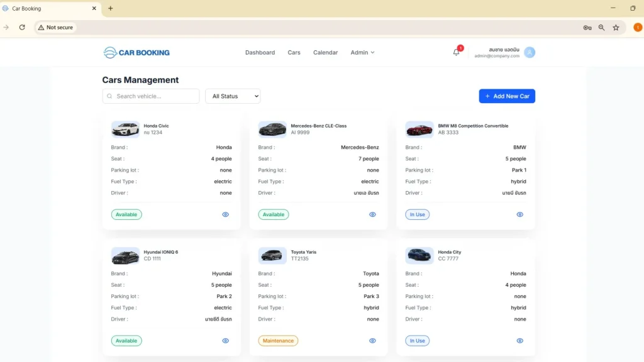View details of Mercedes-Benz CLE-Class via eye icon

pos(372,214)
